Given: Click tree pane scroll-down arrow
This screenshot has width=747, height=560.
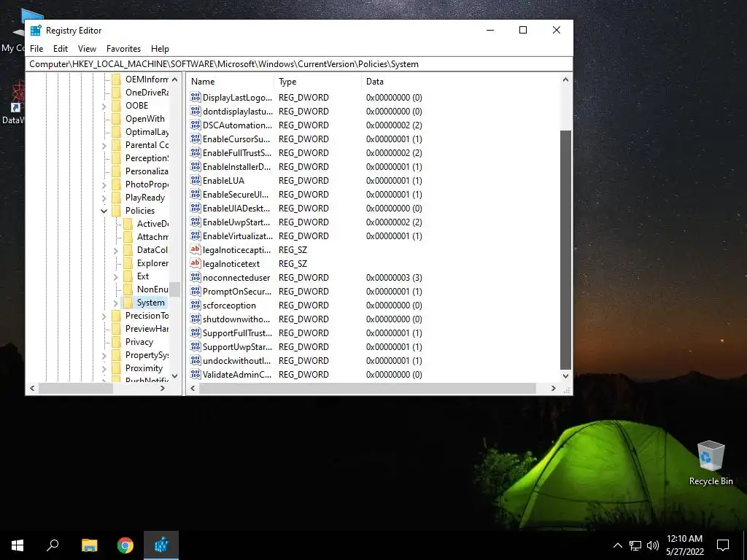Looking at the screenshot, I should (x=175, y=376).
